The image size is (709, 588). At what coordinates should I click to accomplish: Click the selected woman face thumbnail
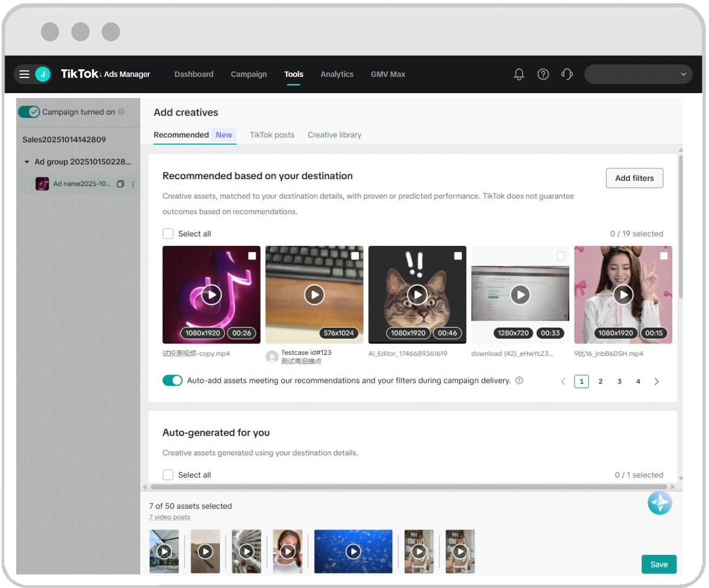click(x=288, y=551)
